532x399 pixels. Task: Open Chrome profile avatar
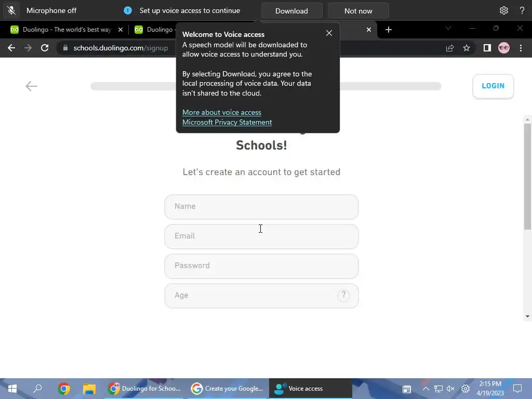[x=504, y=48]
